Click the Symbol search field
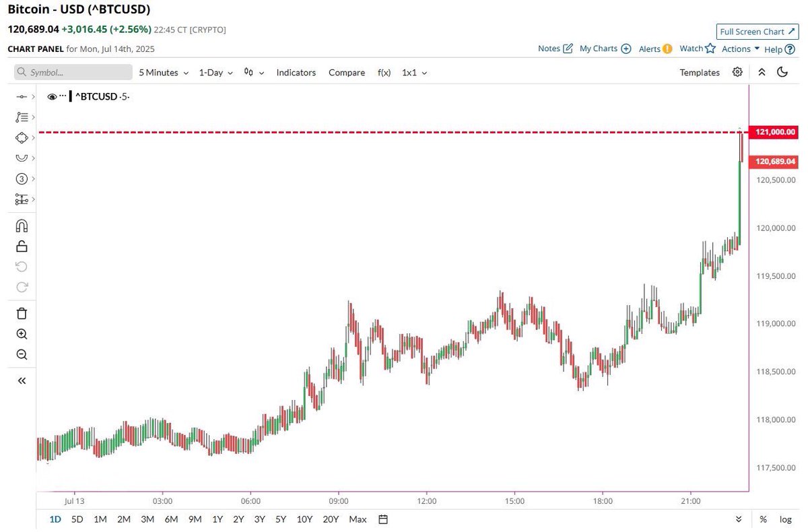 [73, 71]
